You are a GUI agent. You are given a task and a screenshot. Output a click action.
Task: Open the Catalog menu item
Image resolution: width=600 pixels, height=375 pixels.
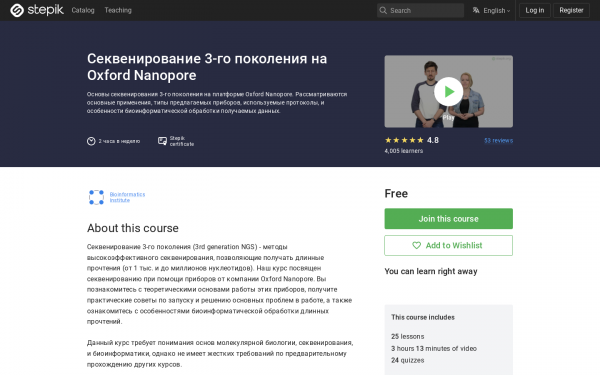coord(83,10)
